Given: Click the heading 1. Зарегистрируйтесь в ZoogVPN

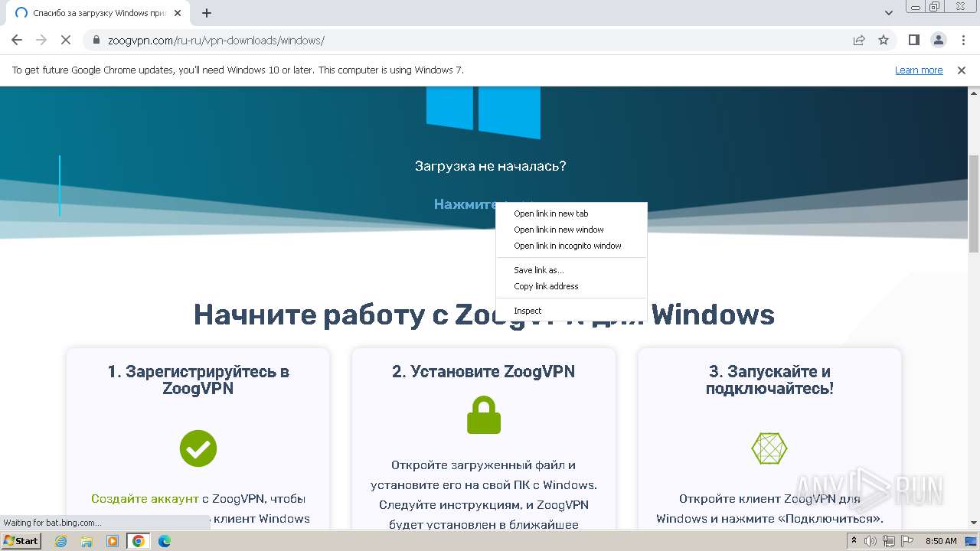Looking at the screenshot, I should pos(198,380).
